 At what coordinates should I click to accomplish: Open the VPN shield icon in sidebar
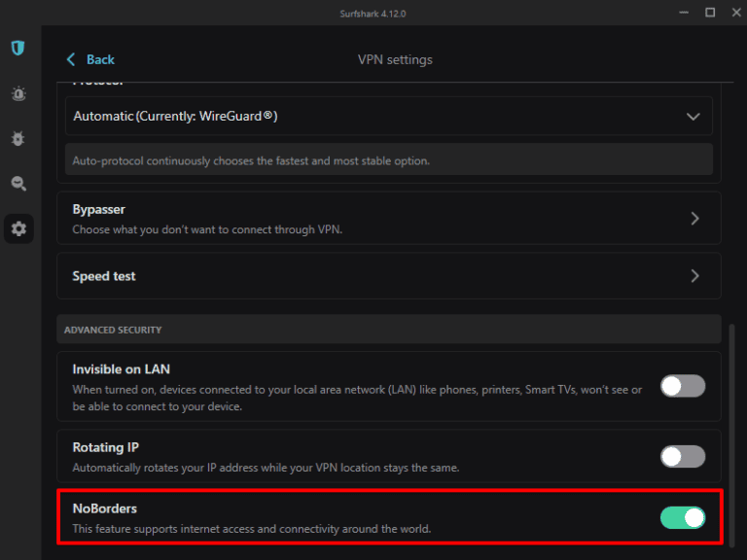(18, 48)
